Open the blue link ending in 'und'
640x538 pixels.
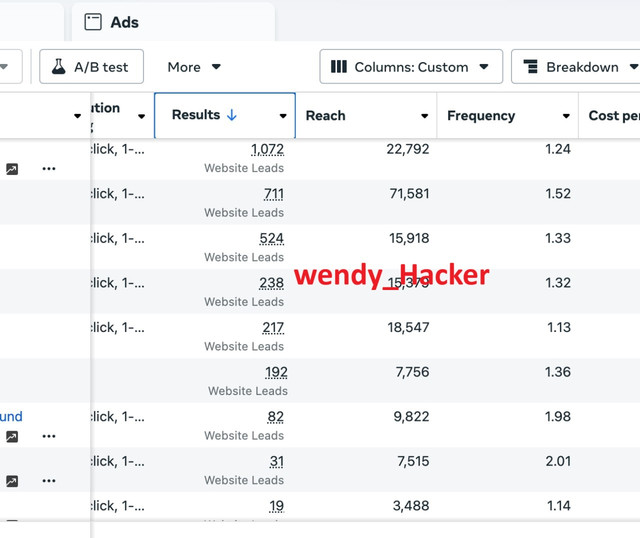(x=11, y=416)
